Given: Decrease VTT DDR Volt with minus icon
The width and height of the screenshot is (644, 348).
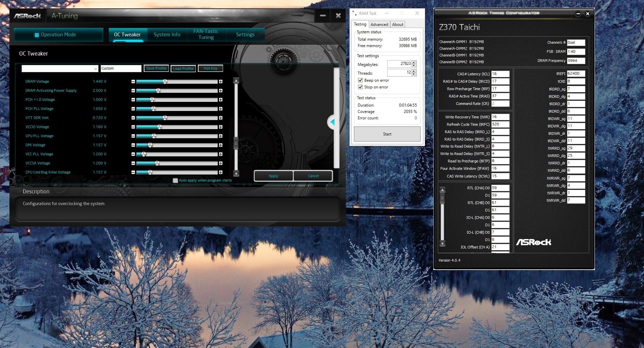Looking at the screenshot, I should 133,118.
